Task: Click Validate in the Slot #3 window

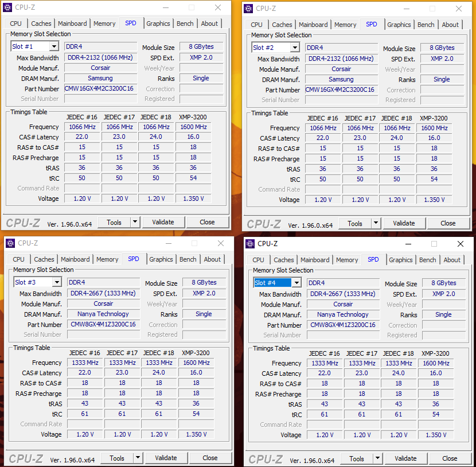Action: coord(166,458)
